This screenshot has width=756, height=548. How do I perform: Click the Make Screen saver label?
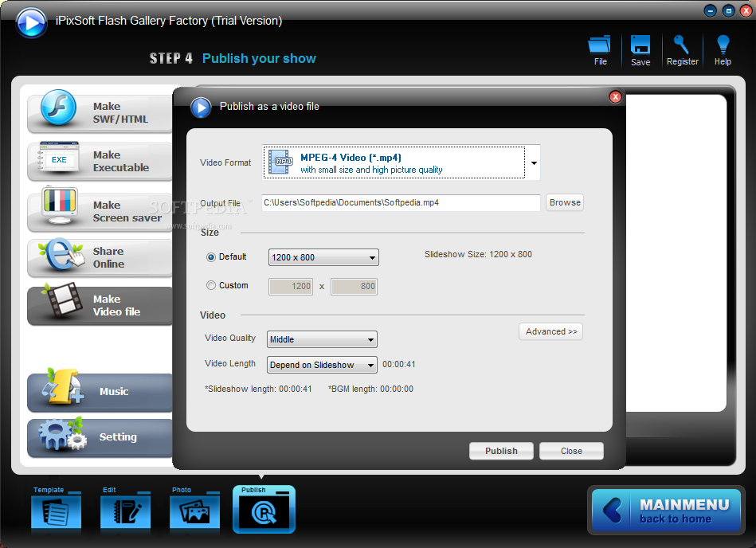(x=127, y=212)
